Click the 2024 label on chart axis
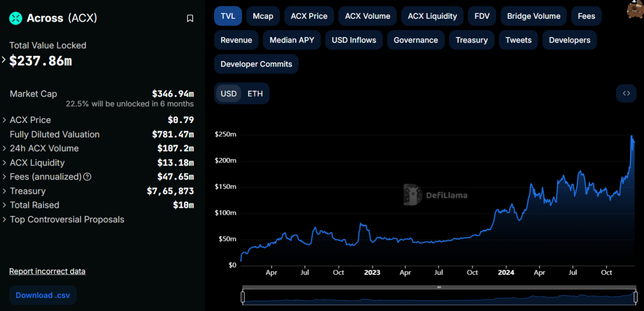The width and height of the screenshot is (644, 311). [506, 272]
